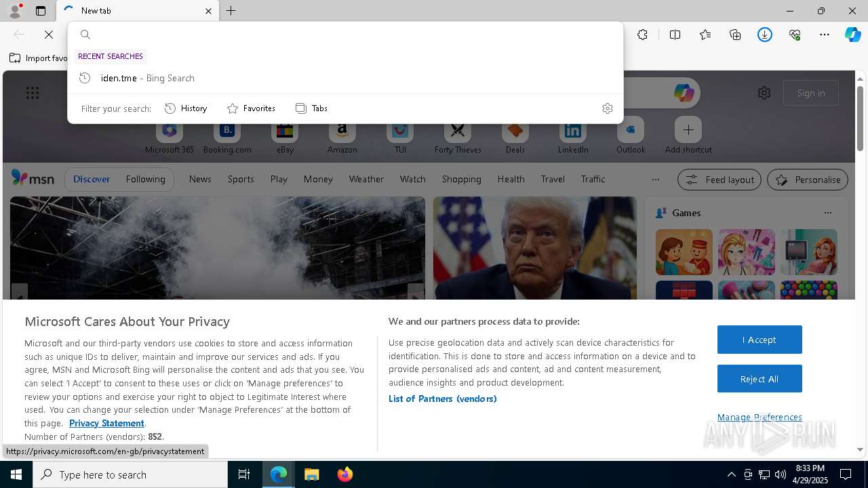Open the page settings gear icon

[x=764, y=93]
